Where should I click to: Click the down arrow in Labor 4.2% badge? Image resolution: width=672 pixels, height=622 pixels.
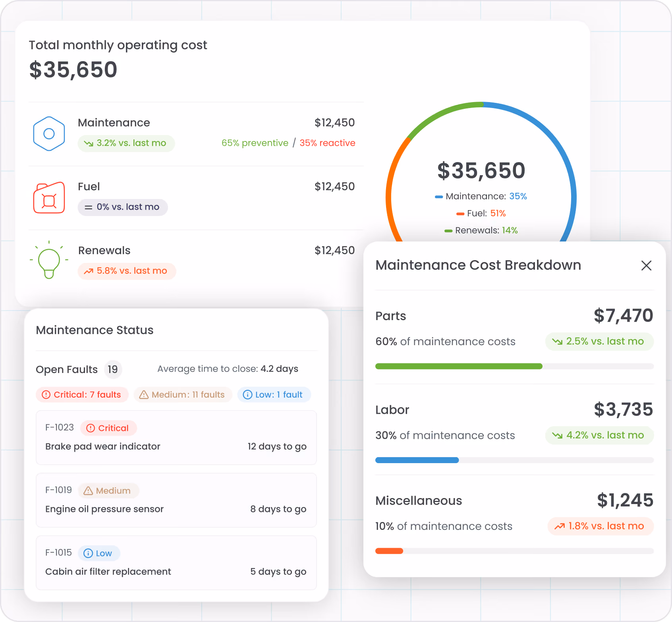point(557,435)
